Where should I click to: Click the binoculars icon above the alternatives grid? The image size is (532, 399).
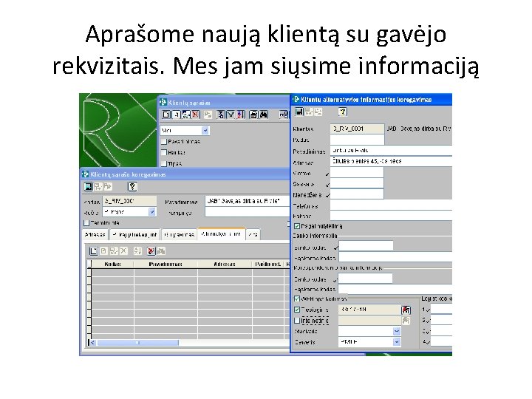161,250
